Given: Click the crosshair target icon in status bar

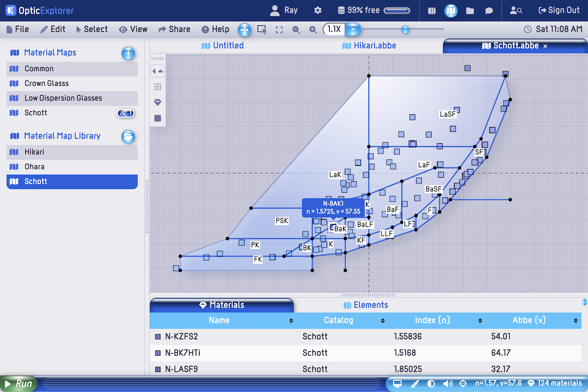Looking at the screenshot, I should point(463,383).
